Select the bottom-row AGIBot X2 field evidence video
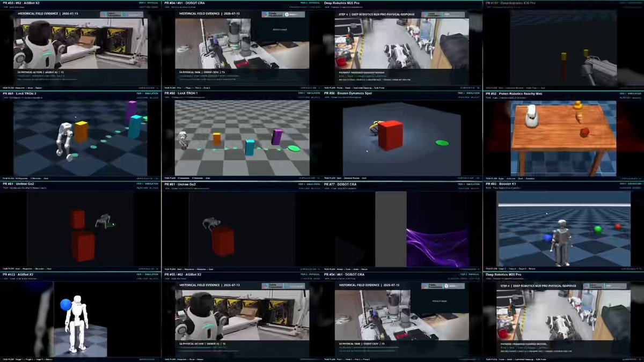The height and width of the screenshot is (362, 644). pyautogui.click(x=241, y=317)
